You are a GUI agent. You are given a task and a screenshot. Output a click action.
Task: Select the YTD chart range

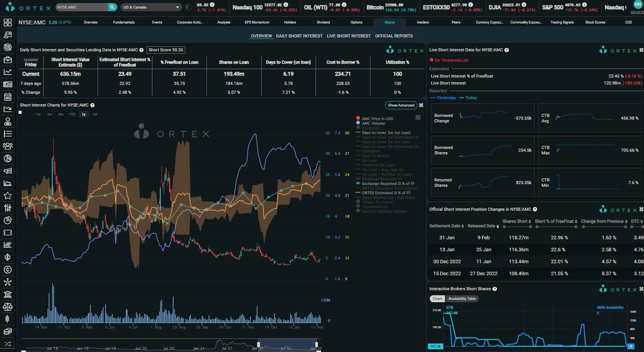pyautogui.click(x=72, y=114)
